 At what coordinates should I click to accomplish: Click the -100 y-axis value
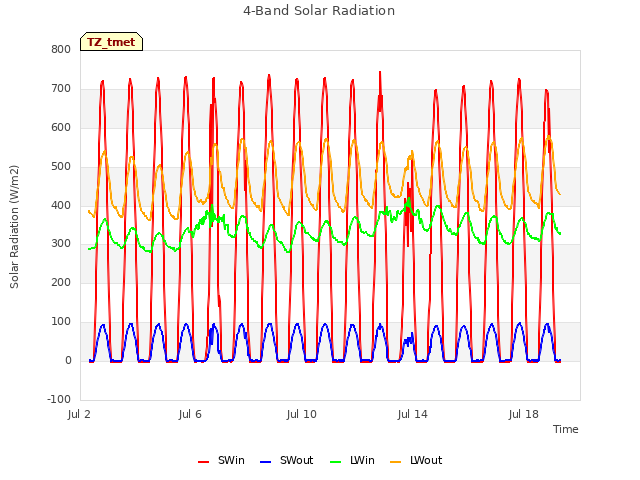[x=59, y=399]
